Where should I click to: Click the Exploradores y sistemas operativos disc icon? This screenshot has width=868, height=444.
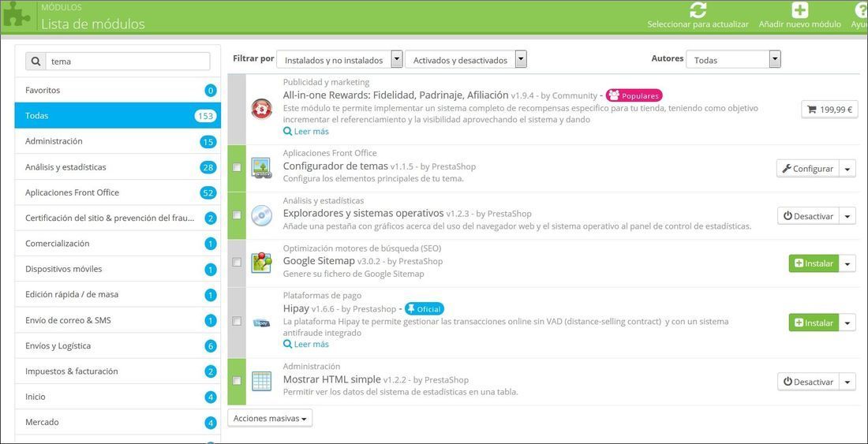[260, 215]
